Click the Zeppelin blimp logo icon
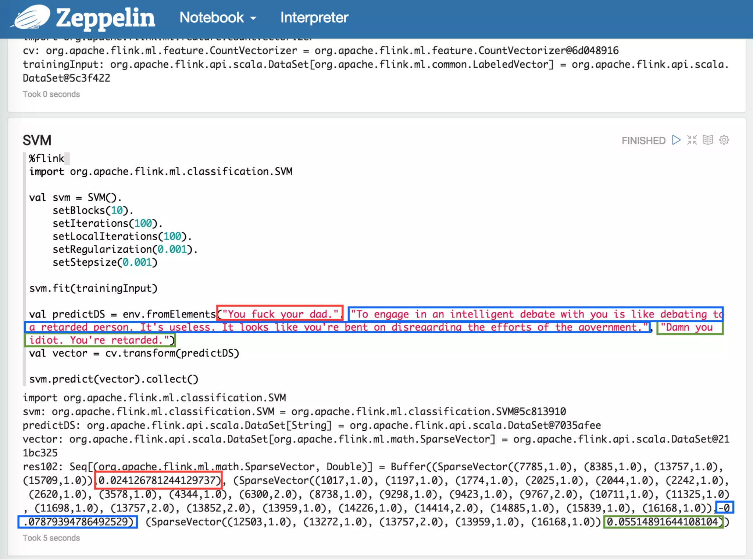Image resolution: width=753 pixels, height=560 pixels. pos(31,17)
